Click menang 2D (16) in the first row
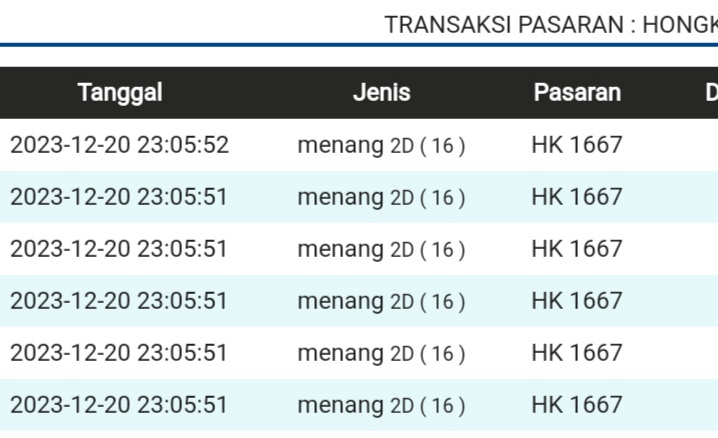The width and height of the screenshot is (718, 438). click(381, 145)
